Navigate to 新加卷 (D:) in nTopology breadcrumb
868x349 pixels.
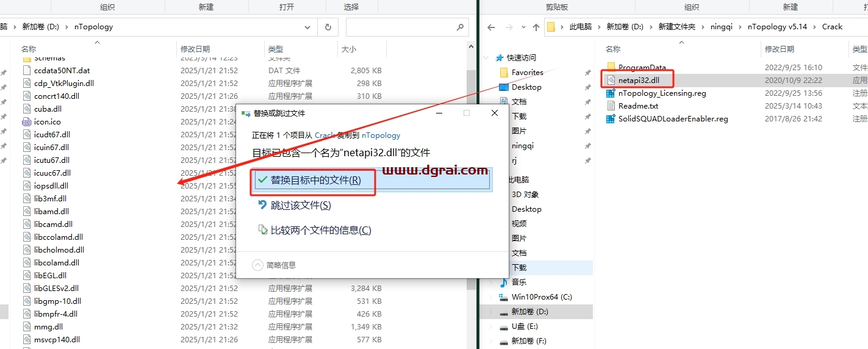point(41,27)
